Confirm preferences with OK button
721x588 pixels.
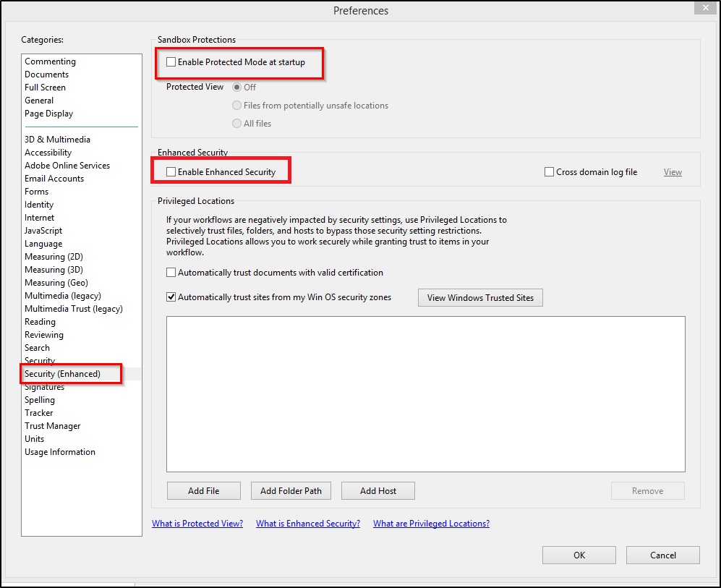pos(579,555)
